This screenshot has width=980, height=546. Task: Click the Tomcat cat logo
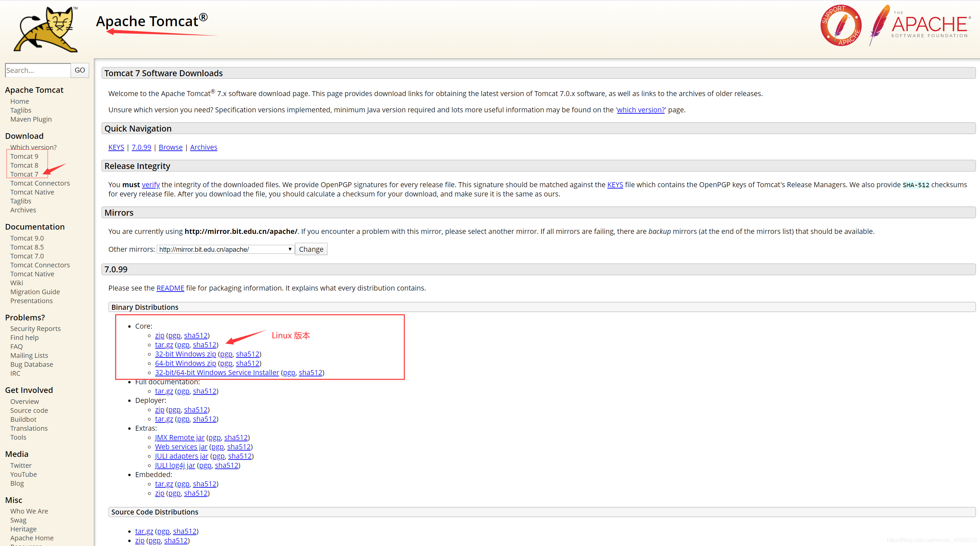(46, 29)
